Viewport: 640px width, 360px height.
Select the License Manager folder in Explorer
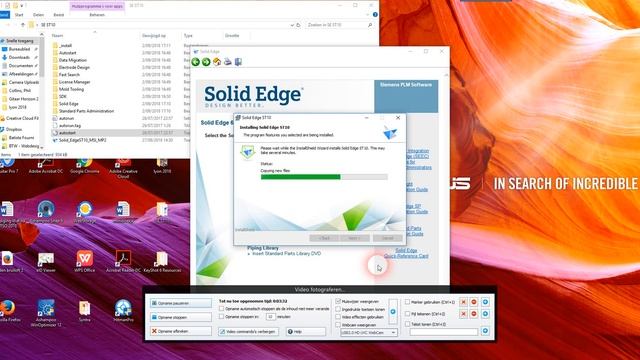75,82
